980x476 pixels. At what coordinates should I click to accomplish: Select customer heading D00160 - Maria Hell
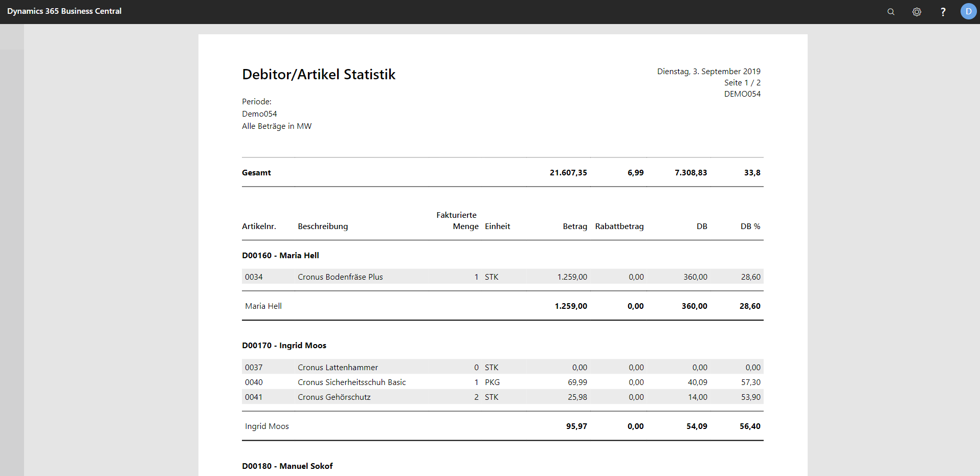click(x=280, y=256)
